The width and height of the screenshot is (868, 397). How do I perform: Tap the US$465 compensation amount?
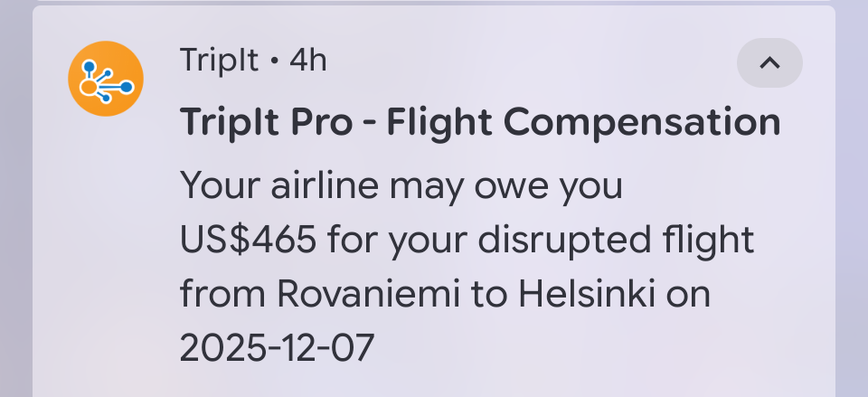click(249, 241)
